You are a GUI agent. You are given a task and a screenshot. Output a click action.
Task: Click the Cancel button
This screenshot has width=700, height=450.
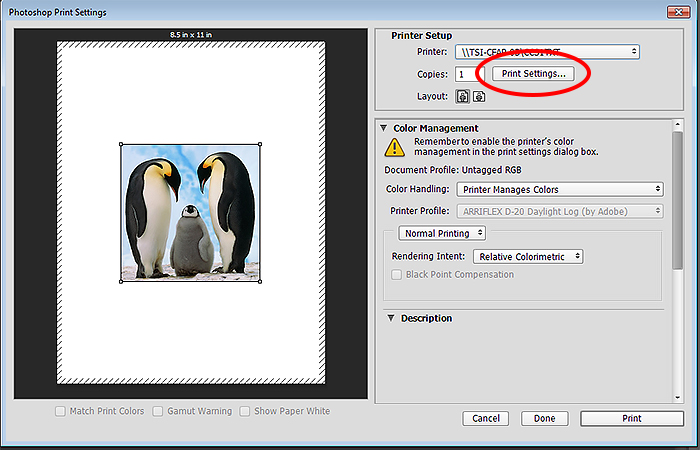[x=486, y=418]
